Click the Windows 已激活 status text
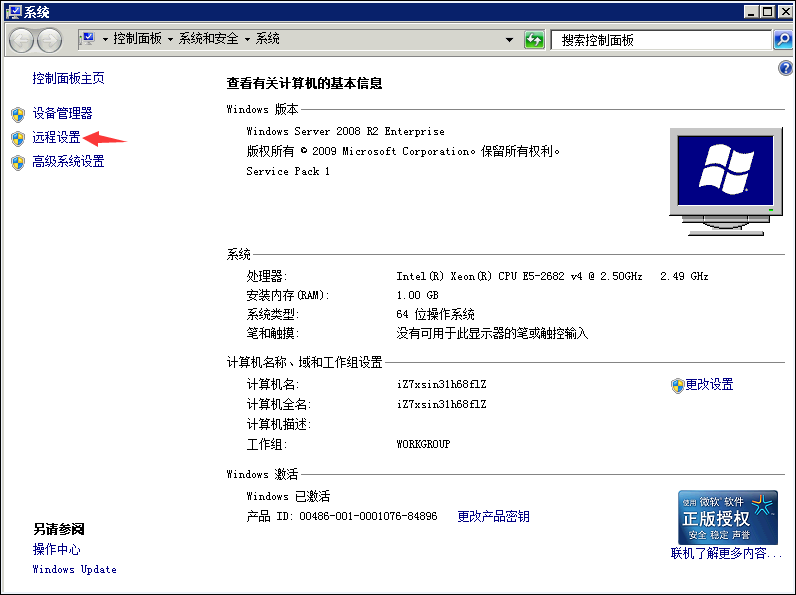796x595 pixels. tap(288, 496)
